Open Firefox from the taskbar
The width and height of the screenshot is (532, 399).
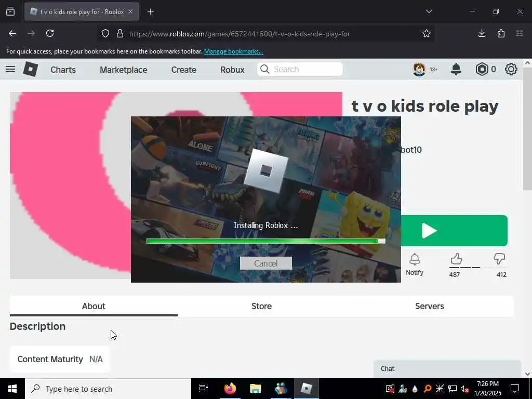tap(230, 389)
